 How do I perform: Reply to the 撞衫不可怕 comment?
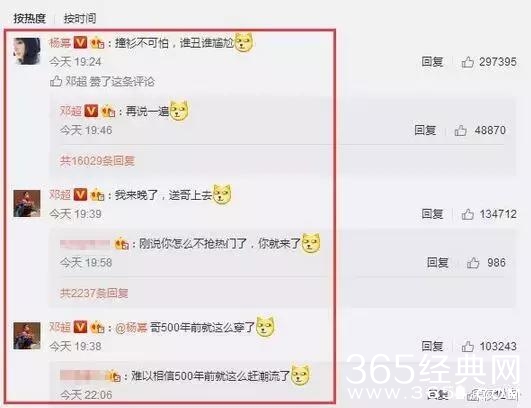pos(432,62)
